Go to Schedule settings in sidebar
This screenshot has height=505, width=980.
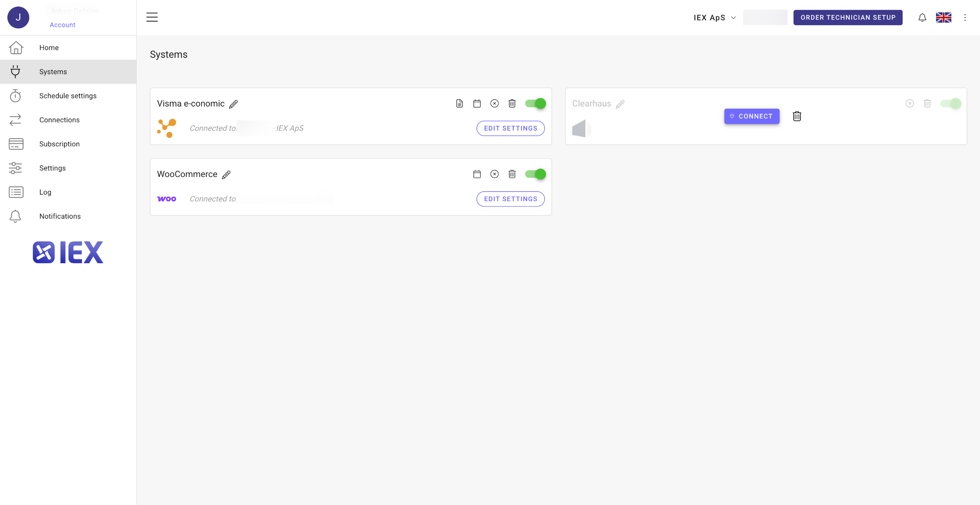68,96
